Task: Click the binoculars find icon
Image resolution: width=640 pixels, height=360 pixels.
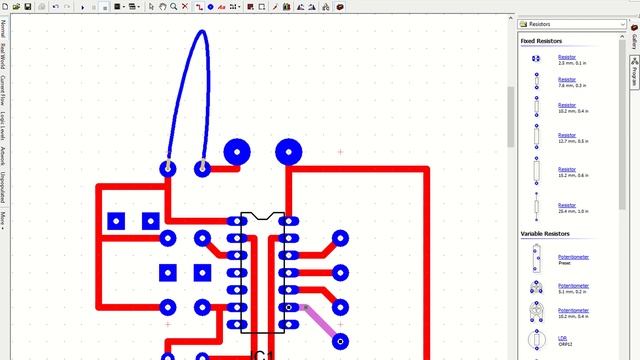Action: 326,7
